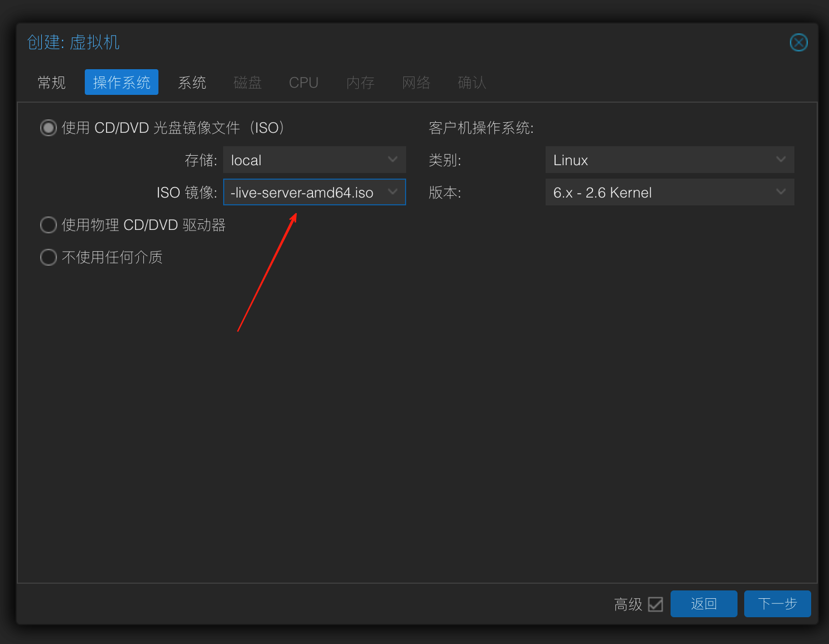This screenshot has width=829, height=644.
Task: Go to the 系统 tab
Action: pyautogui.click(x=192, y=83)
